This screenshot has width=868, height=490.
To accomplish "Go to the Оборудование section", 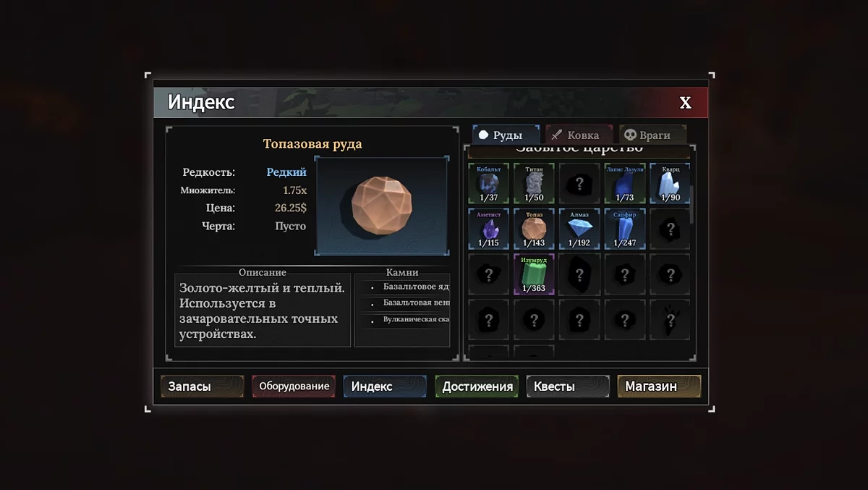I will [294, 386].
